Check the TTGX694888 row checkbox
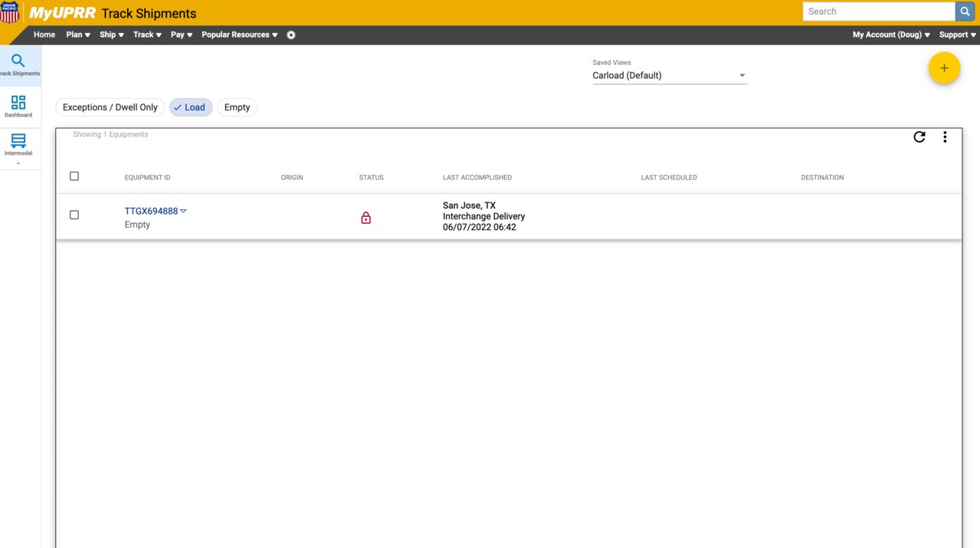This screenshot has width=980, height=548. tap(74, 215)
